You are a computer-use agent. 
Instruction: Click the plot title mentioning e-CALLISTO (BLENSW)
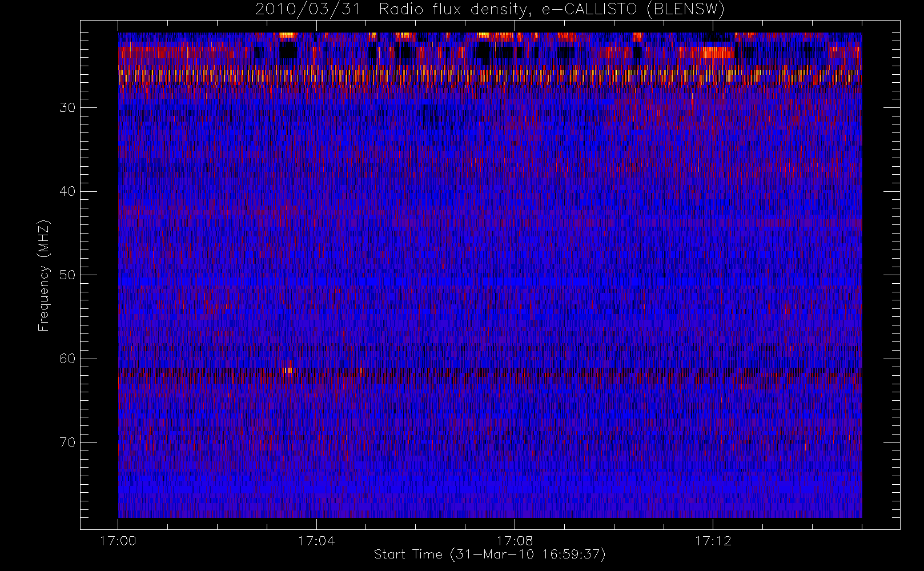[x=490, y=10]
